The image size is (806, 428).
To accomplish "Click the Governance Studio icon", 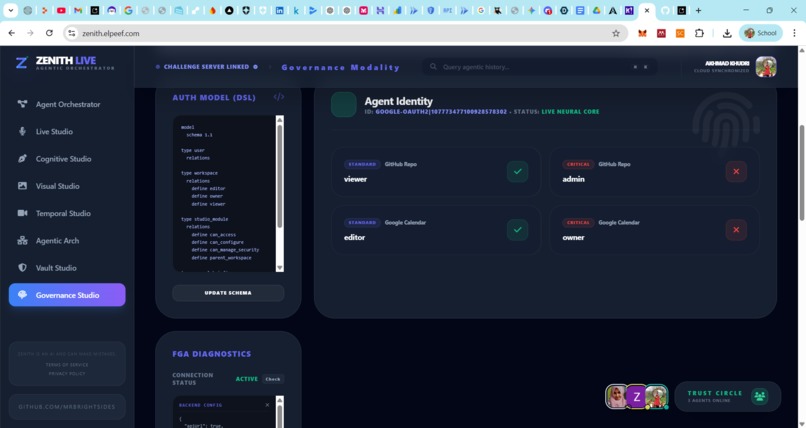I will 22,295.
